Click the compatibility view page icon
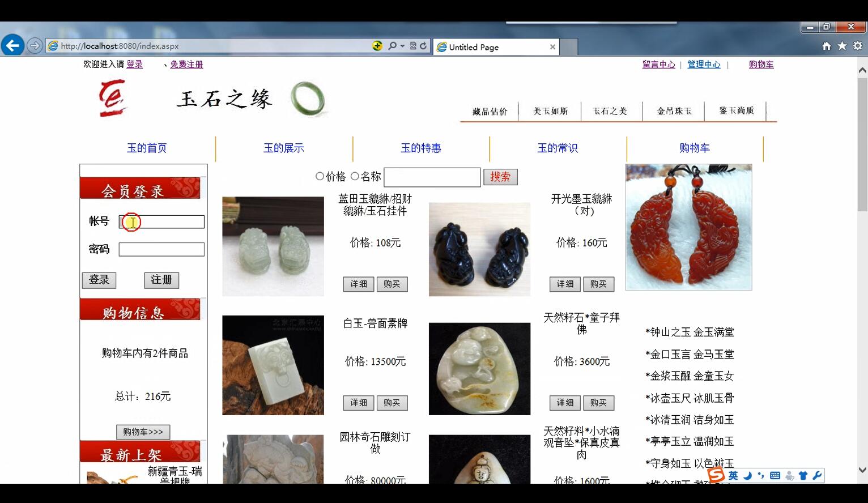This screenshot has height=503, width=868. click(x=413, y=46)
